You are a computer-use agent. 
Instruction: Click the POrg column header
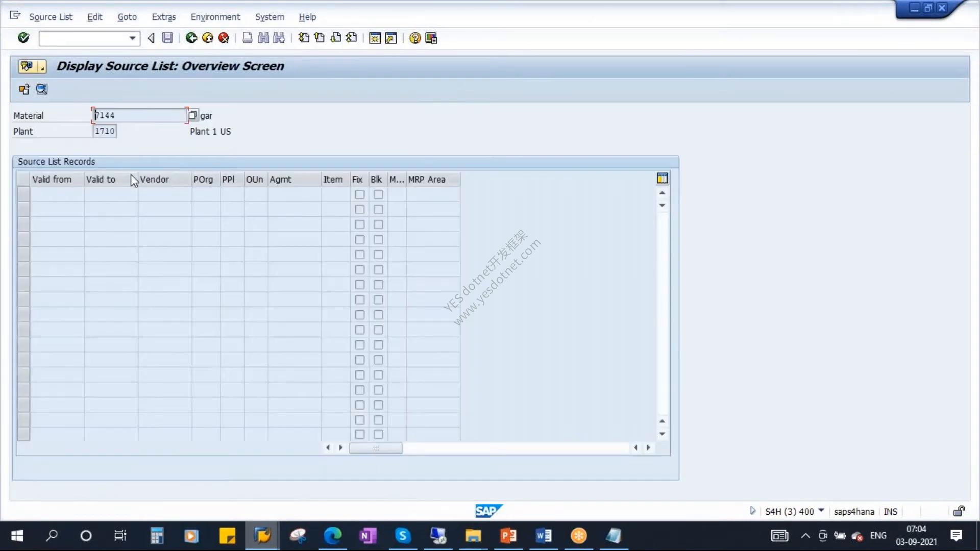coord(206,180)
